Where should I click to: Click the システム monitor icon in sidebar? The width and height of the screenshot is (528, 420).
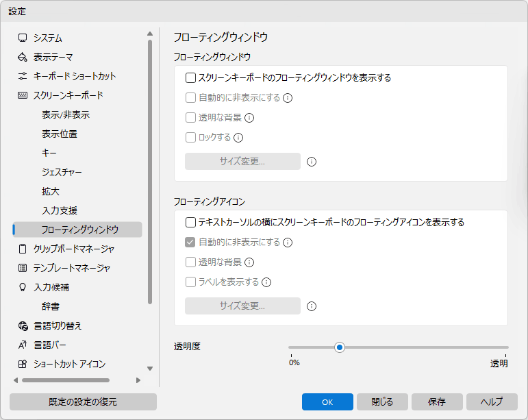point(23,38)
